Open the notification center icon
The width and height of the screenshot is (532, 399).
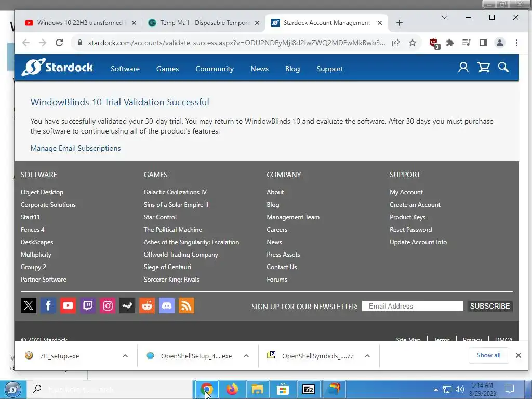pos(510,389)
